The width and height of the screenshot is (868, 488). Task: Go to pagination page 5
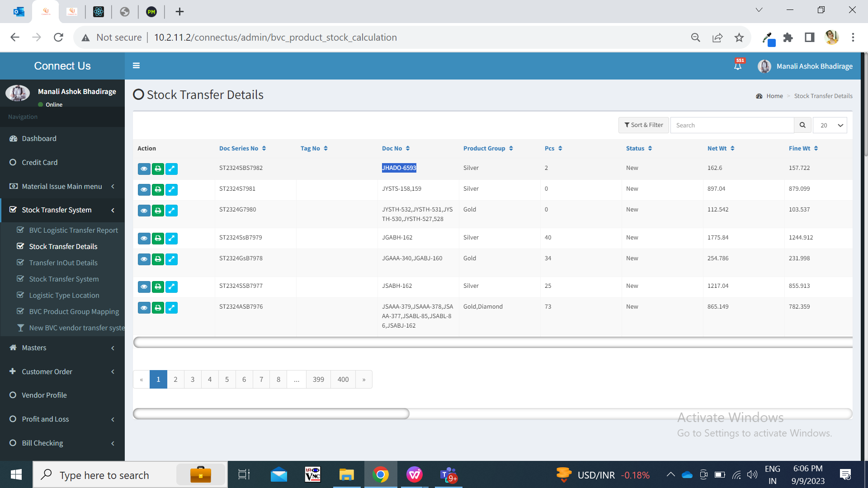[x=227, y=380]
